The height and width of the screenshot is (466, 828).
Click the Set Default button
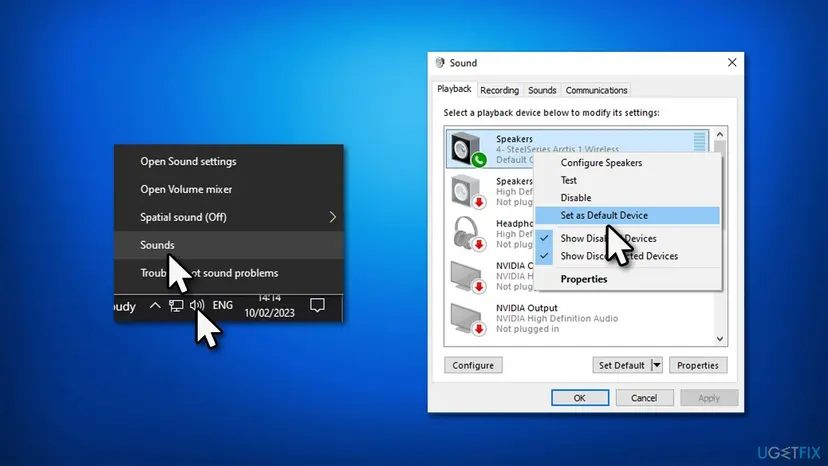(x=622, y=365)
